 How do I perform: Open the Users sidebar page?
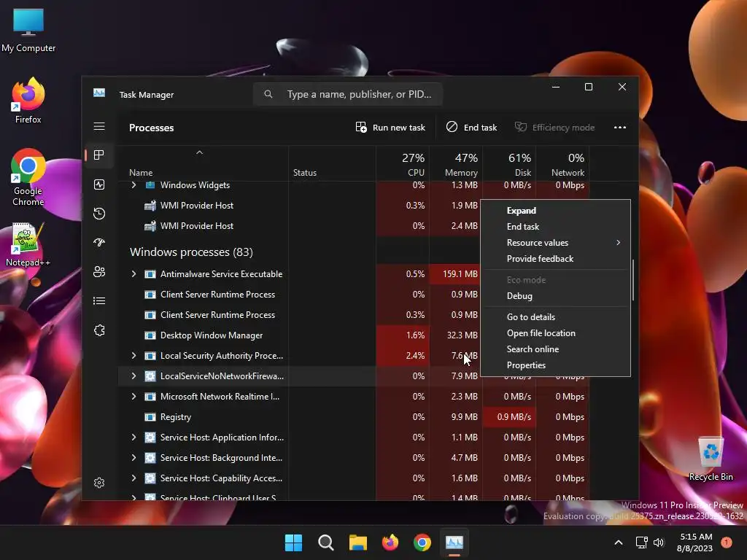coord(99,271)
